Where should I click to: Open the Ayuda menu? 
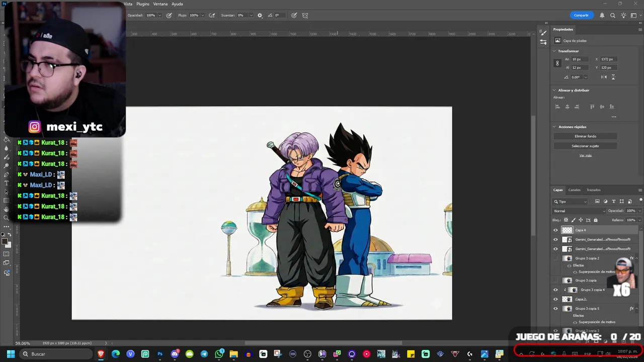coord(177,4)
